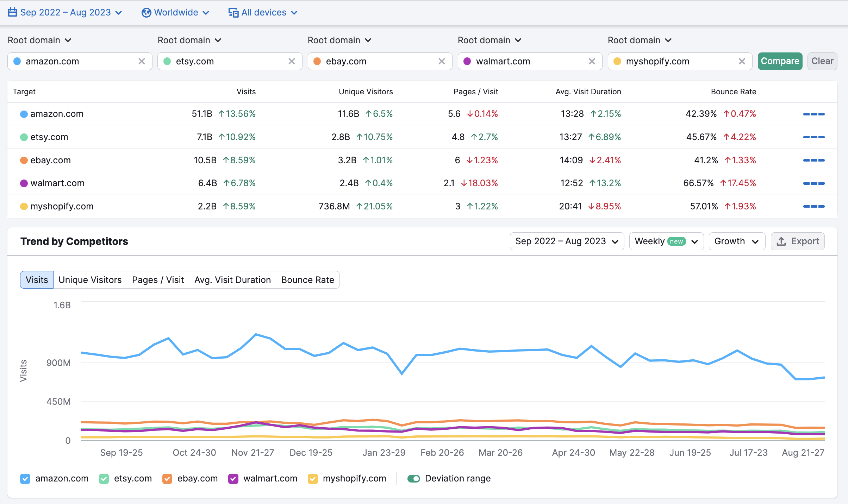Uncheck walmart.com in the chart legend
The width and height of the screenshot is (848, 504).
[x=233, y=479]
